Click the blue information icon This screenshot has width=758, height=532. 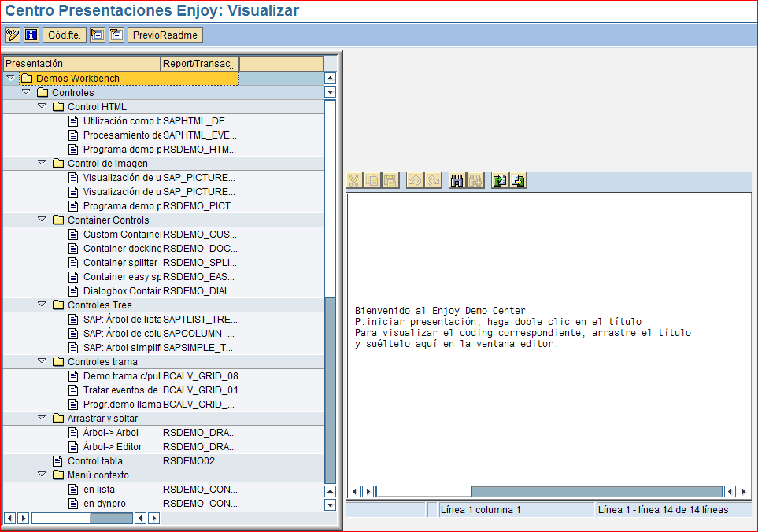pyautogui.click(x=30, y=35)
